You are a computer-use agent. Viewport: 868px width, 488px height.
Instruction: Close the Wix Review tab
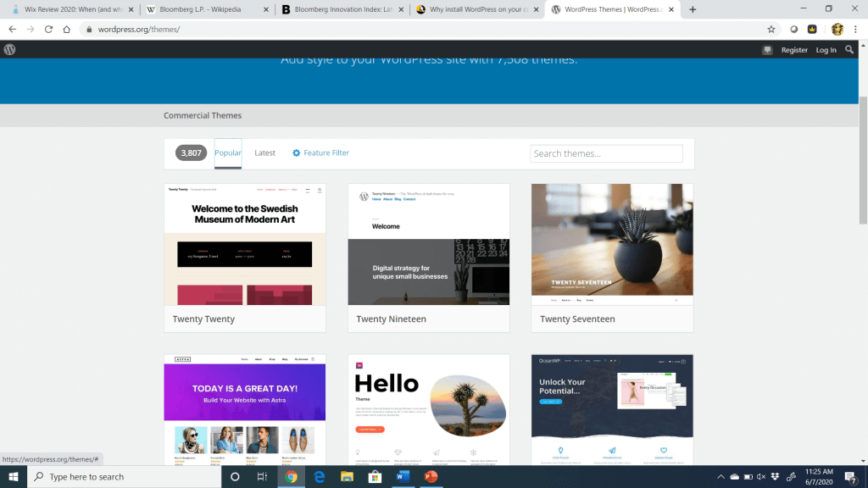click(131, 9)
